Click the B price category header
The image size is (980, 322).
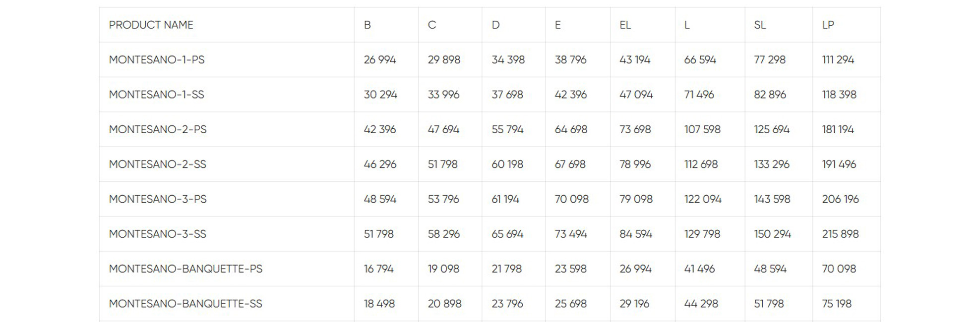367,25
